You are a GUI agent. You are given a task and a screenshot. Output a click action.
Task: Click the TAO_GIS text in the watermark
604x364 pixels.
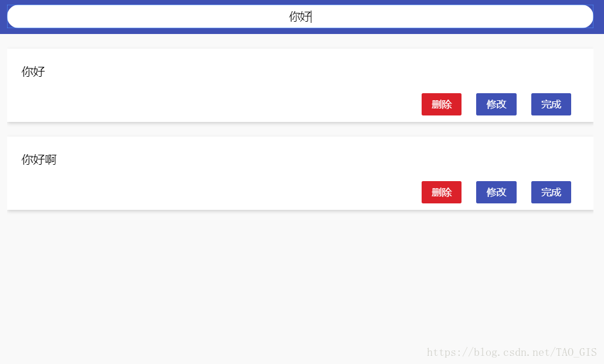[577, 352]
